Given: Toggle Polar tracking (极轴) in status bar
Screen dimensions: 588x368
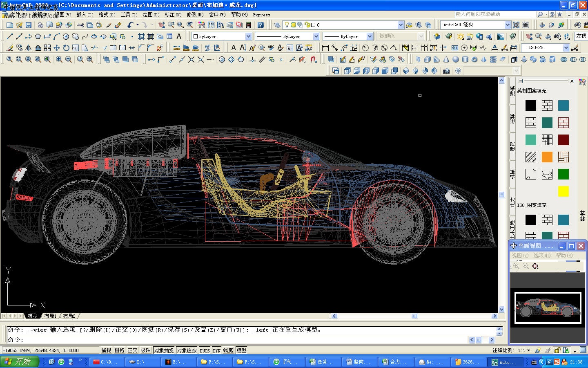Looking at the screenshot, I should pyautogui.click(x=146, y=350).
